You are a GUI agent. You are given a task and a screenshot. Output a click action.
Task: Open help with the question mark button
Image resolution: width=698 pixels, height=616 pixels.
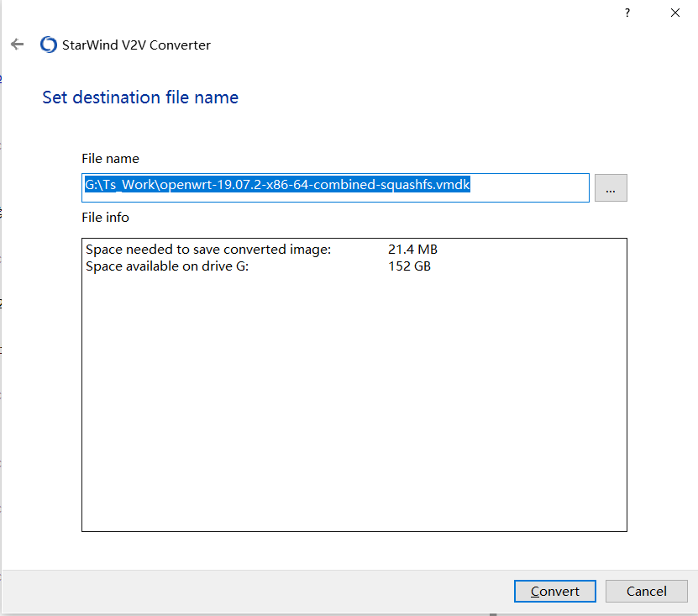(x=627, y=13)
